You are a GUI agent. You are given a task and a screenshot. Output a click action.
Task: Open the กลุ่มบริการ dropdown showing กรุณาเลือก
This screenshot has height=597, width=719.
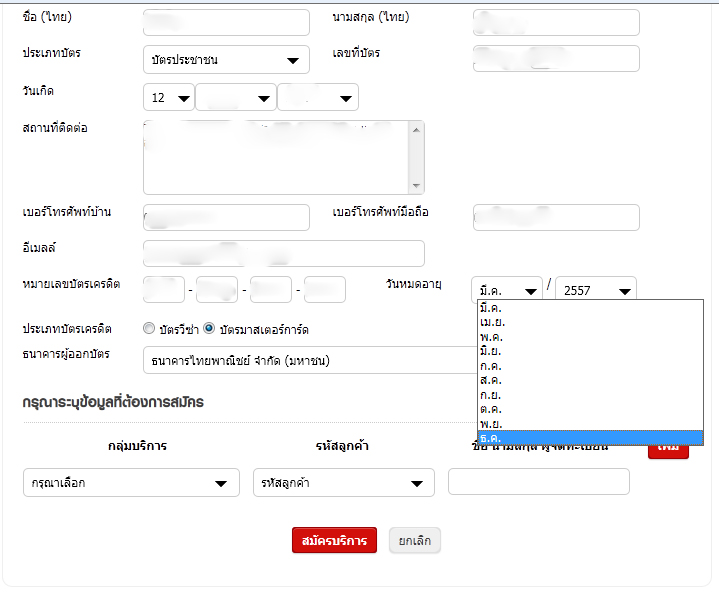131,482
